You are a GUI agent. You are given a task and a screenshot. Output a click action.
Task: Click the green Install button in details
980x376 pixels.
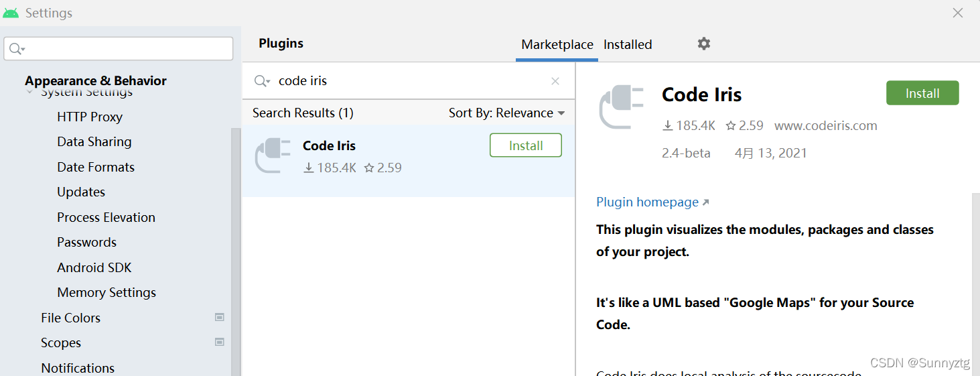pyautogui.click(x=922, y=93)
